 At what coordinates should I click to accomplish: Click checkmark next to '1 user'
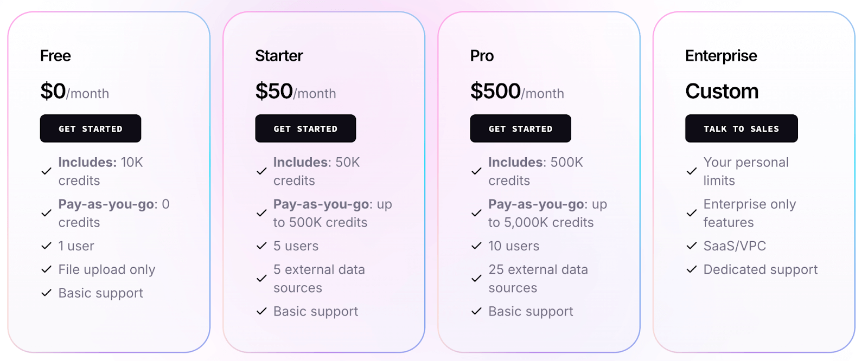click(47, 246)
